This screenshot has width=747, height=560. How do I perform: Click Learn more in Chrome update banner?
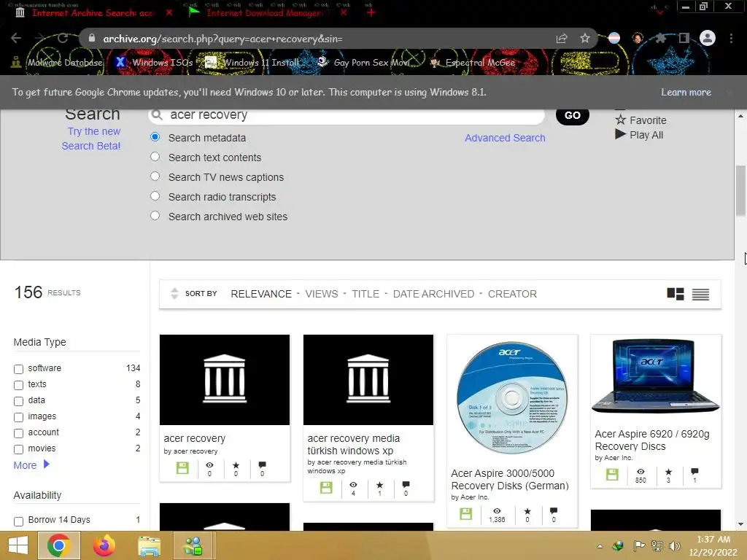[x=686, y=92]
